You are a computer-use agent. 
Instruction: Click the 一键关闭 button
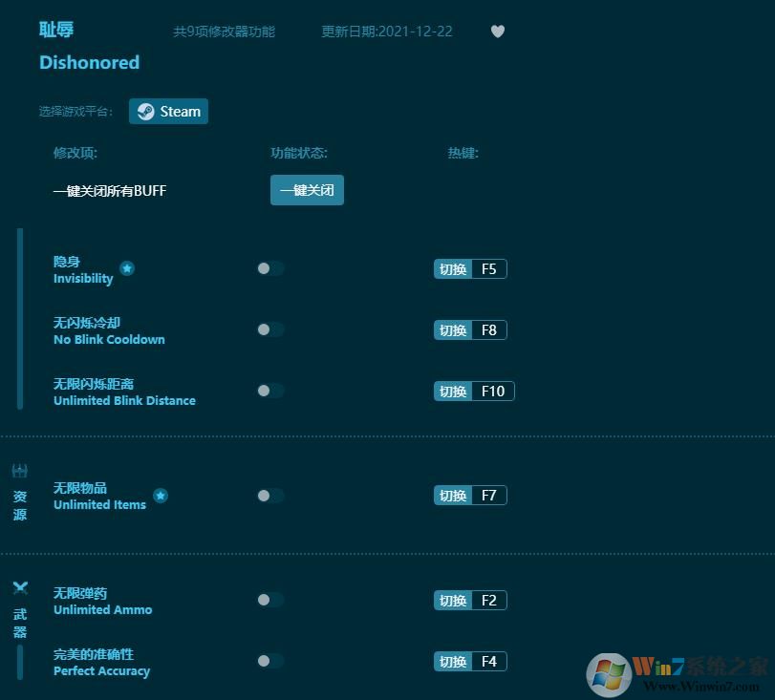pyautogui.click(x=307, y=190)
